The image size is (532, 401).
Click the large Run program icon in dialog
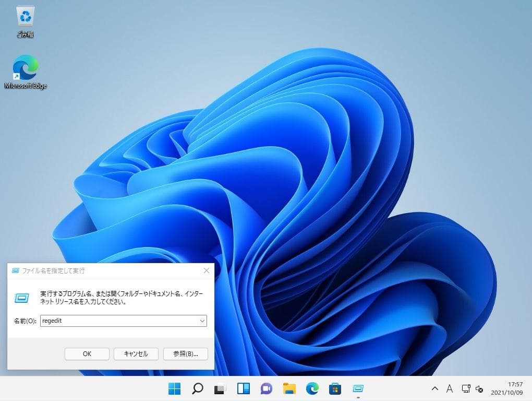22,298
